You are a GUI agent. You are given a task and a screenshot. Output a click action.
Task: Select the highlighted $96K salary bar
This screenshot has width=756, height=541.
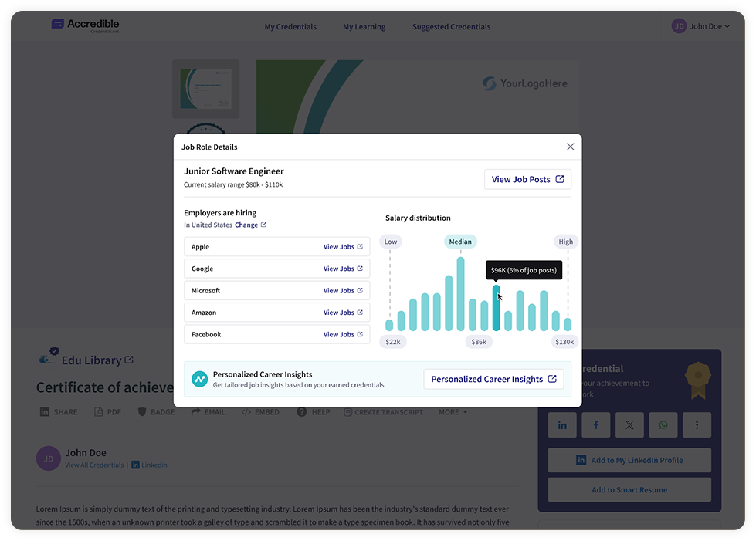coord(496,308)
